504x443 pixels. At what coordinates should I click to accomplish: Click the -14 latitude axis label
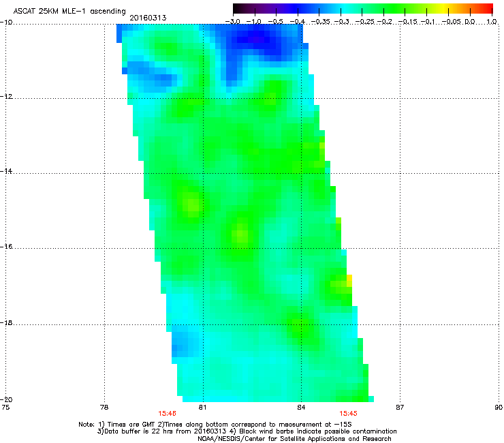coord(6,171)
